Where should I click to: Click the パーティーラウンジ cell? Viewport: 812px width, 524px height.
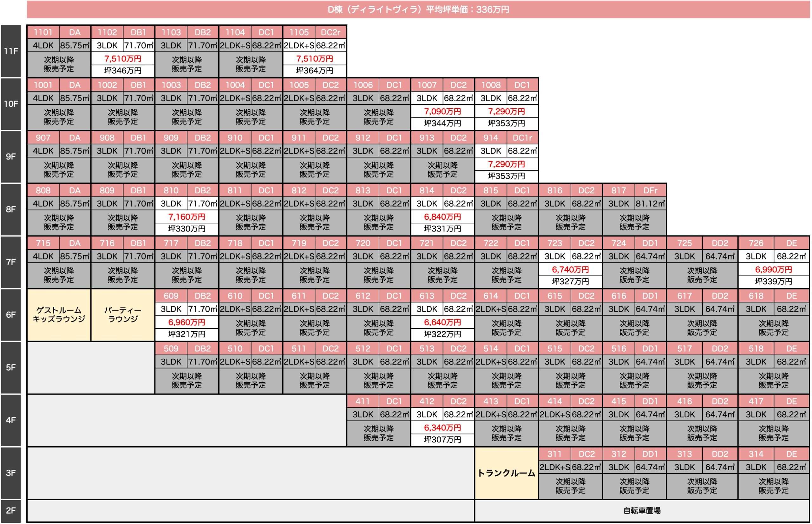coord(123,315)
